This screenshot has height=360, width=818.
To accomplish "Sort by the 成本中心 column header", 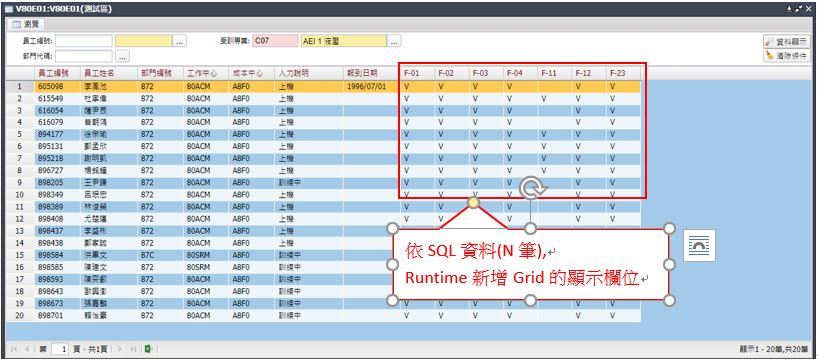I will (252, 74).
